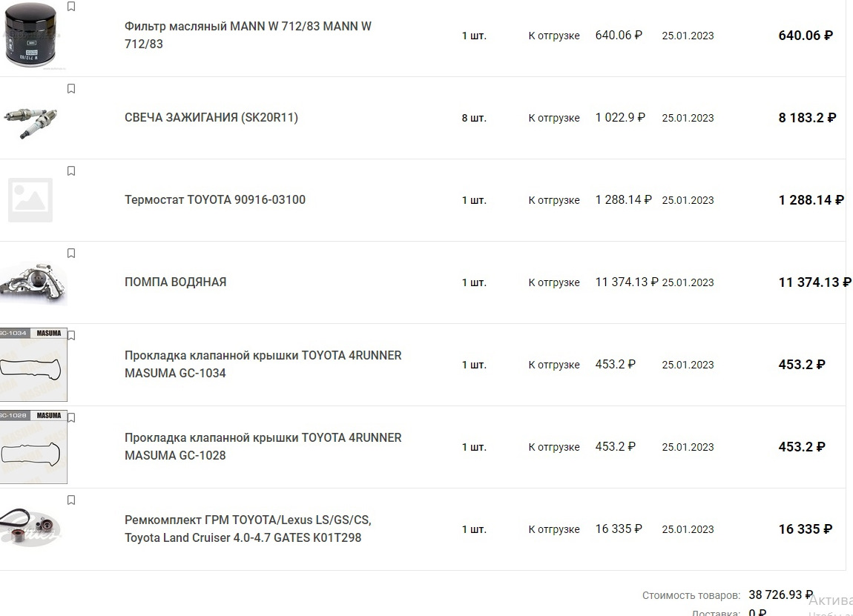Click Термостат TOYOTA 90916-03100 title
This screenshot has width=853, height=616.
(x=215, y=199)
